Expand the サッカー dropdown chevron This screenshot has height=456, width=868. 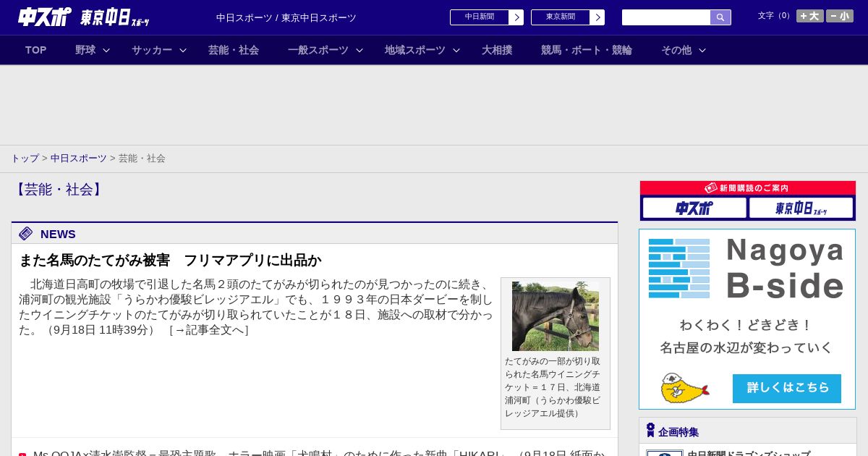pyautogui.click(x=183, y=50)
